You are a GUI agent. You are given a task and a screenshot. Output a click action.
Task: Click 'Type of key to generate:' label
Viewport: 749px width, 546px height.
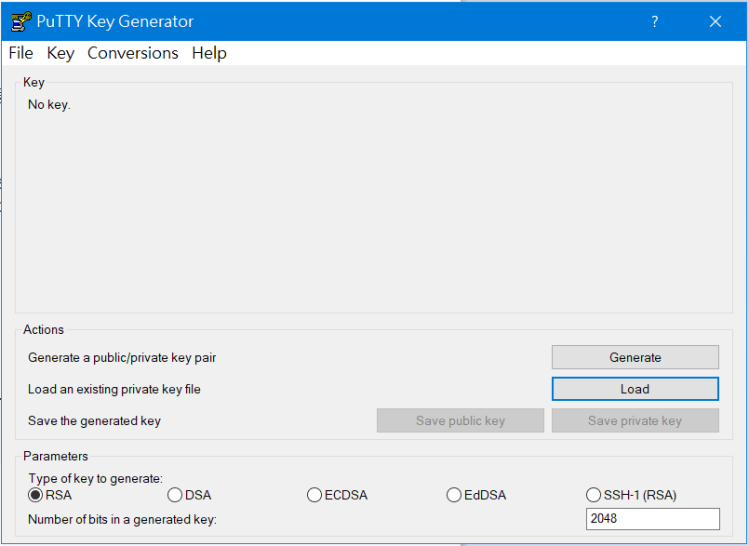(96, 478)
